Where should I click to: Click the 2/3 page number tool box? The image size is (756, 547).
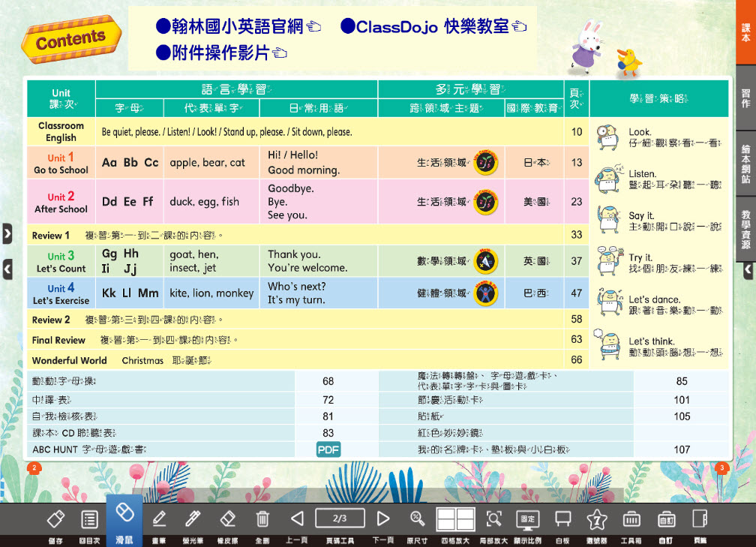click(340, 518)
